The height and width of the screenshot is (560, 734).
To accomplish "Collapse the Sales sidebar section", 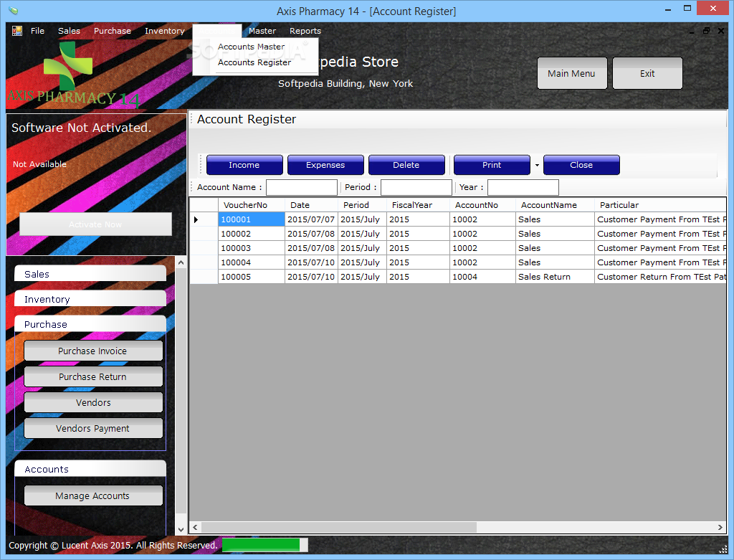I will 90,274.
